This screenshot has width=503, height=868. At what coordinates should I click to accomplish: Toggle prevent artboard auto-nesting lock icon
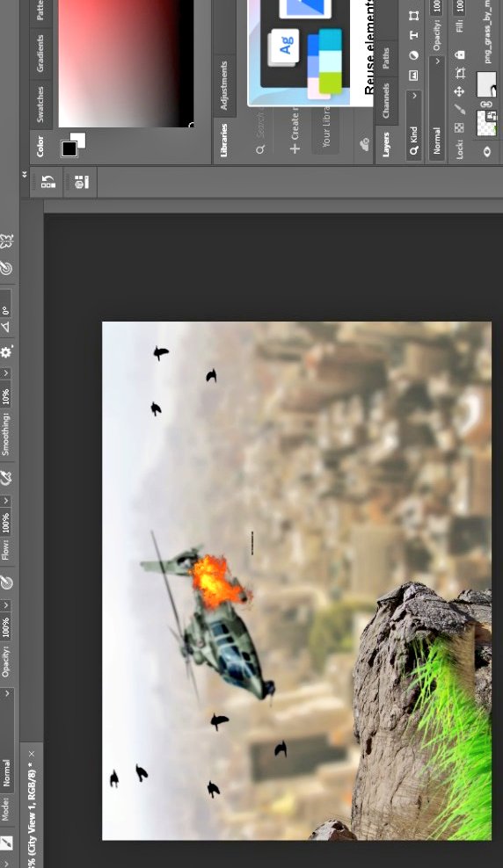pyautogui.click(x=459, y=73)
